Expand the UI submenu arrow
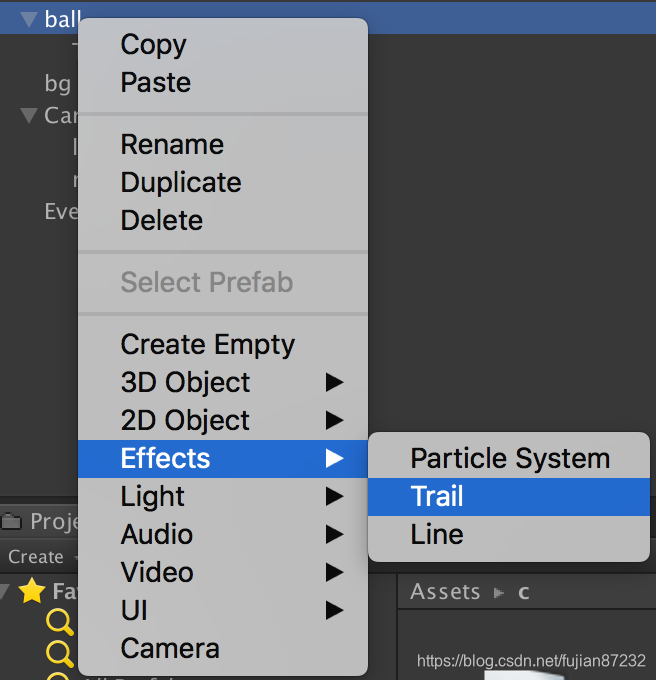 click(x=334, y=611)
